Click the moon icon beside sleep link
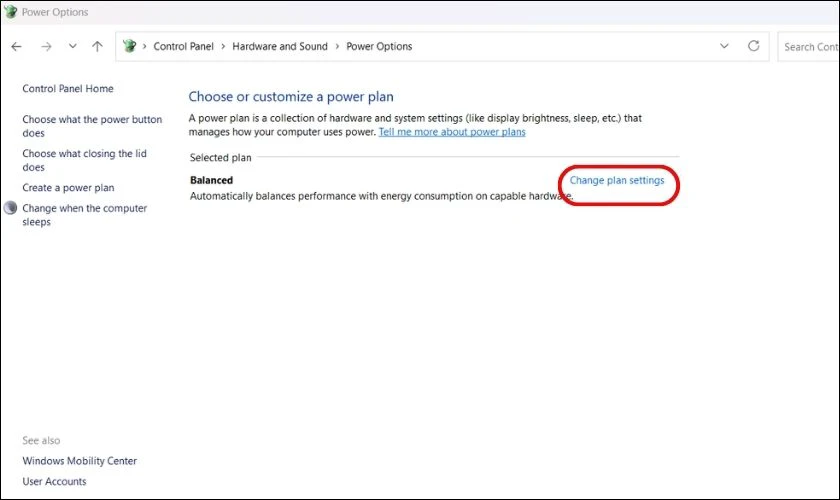The image size is (840, 500). [10, 207]
